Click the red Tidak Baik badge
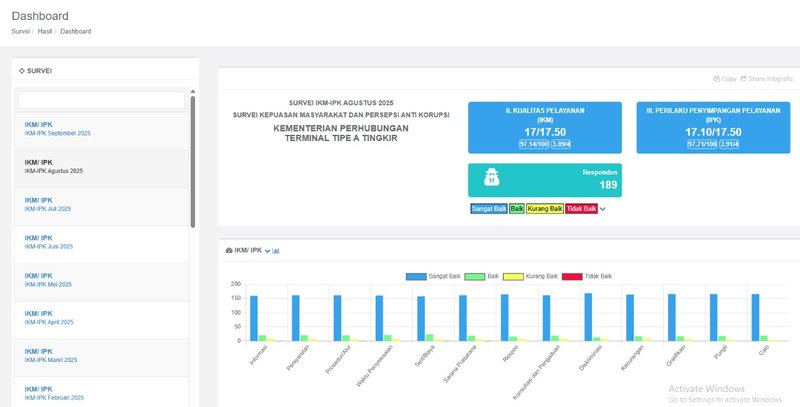Viewport: 800px width, 407px height. pyautogui.click(x=581, y=209)
